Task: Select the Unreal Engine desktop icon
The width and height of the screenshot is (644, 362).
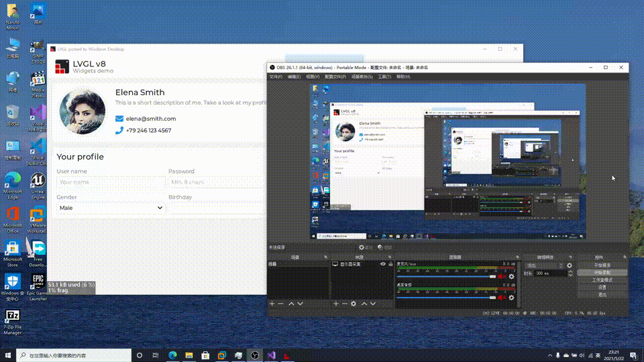Action: (x=38, y=186)
